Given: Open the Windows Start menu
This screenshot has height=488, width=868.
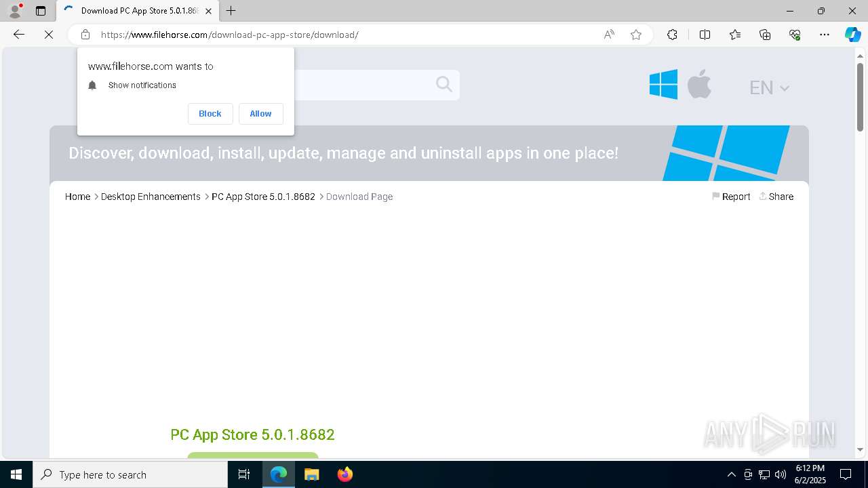Looking at the screenshot, I should pyautogui.click(x=16, y=474).
